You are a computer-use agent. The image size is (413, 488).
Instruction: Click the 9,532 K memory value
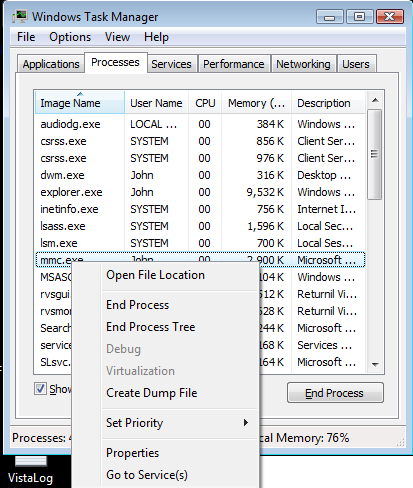coord(265,192)
